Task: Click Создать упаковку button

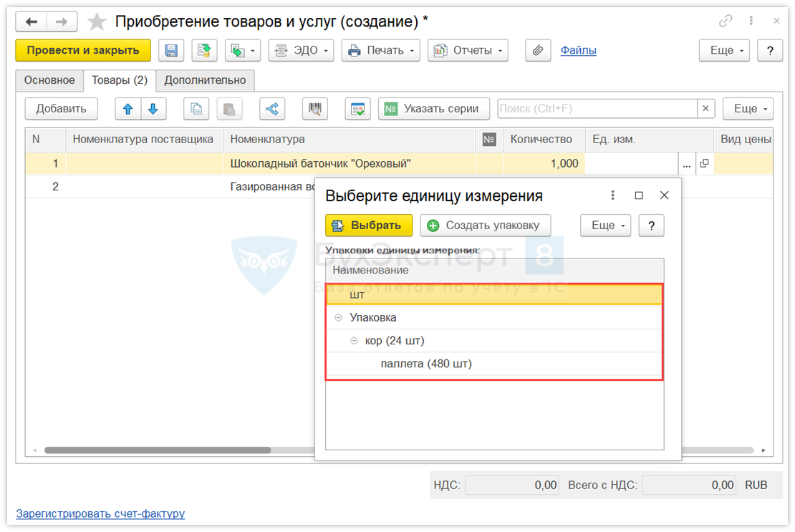Action: 485,226
